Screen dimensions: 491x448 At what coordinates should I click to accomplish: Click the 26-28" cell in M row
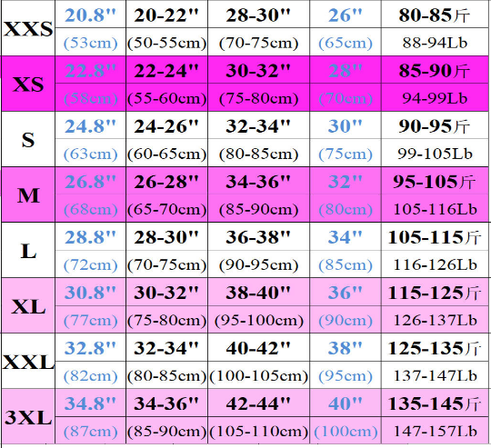click(166, 181)
